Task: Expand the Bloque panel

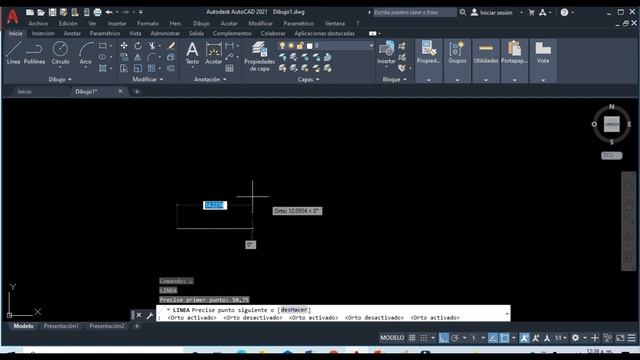Action: (394, 80)
